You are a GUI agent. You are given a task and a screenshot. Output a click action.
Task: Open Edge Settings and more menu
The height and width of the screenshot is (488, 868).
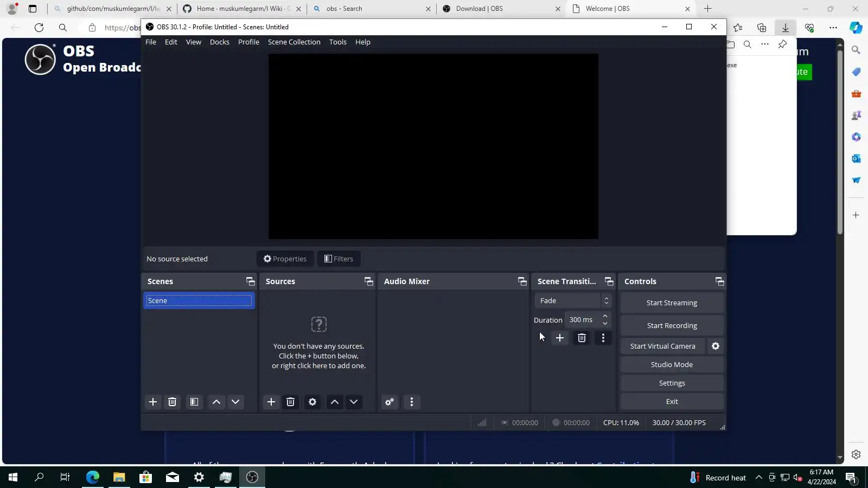[833, 28]
